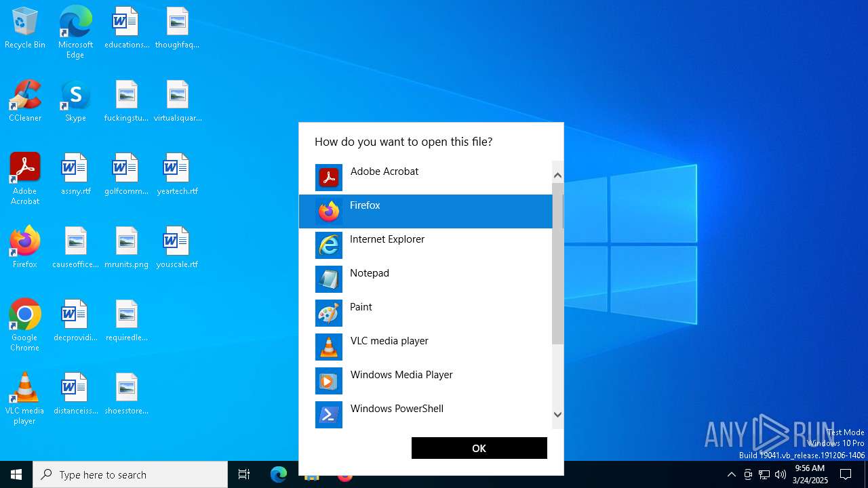Pick Internet Explorer in the app list
The height and width of the screenshot is (488, 868).
coord(426,245)
